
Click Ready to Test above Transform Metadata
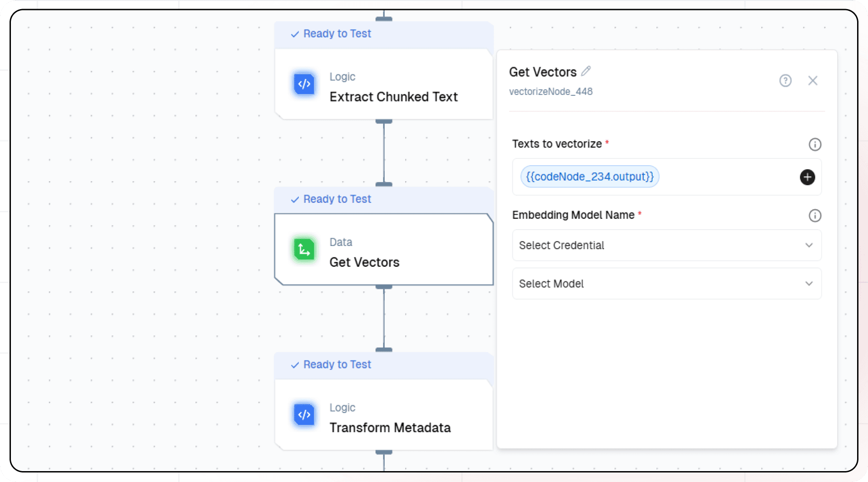[x=337, y=365]
